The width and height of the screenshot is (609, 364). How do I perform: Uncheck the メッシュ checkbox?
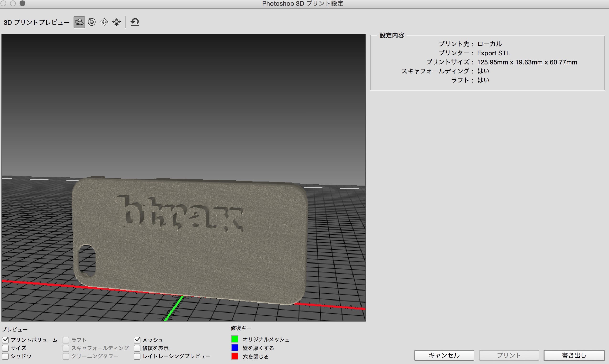[137, 340]
